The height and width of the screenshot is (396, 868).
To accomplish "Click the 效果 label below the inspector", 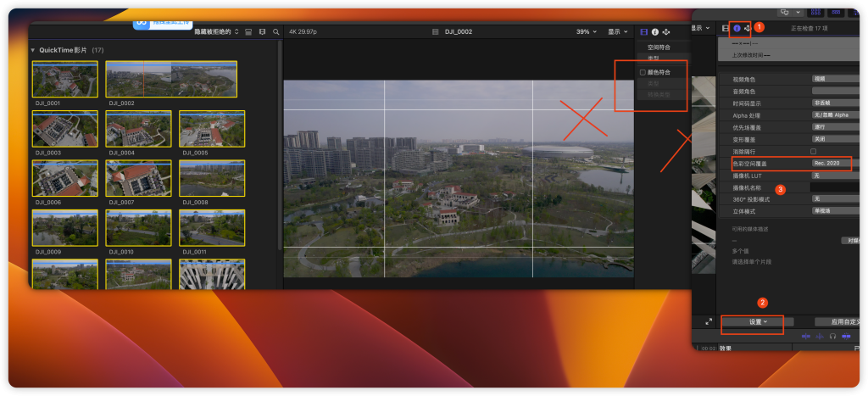I will (x=726, y=349).
